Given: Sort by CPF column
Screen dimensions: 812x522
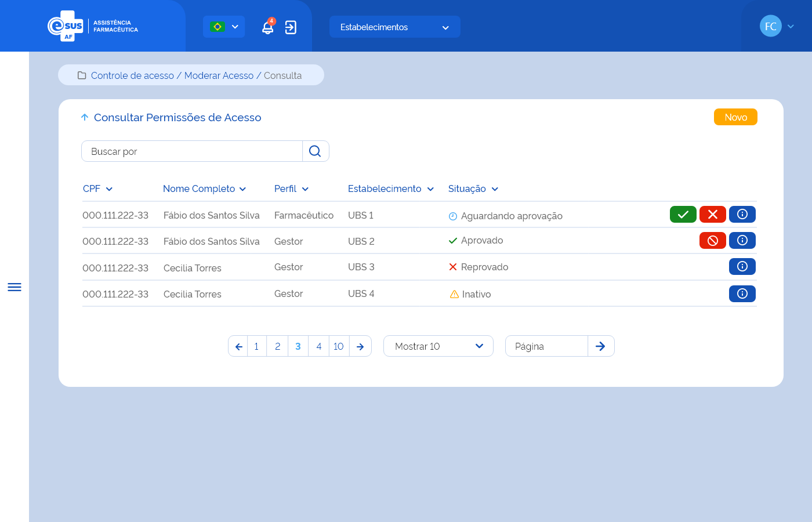Looking at the screenshot, I should tap(98, 188).
